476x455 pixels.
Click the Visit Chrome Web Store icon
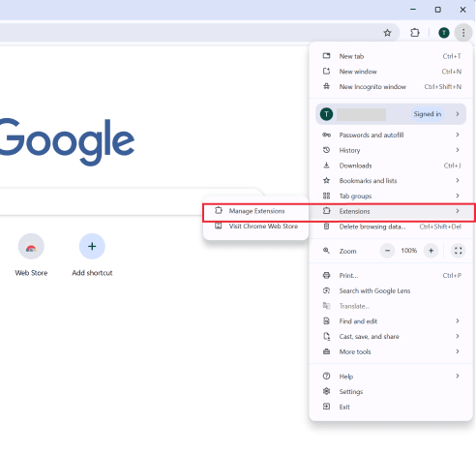[219, 226]
